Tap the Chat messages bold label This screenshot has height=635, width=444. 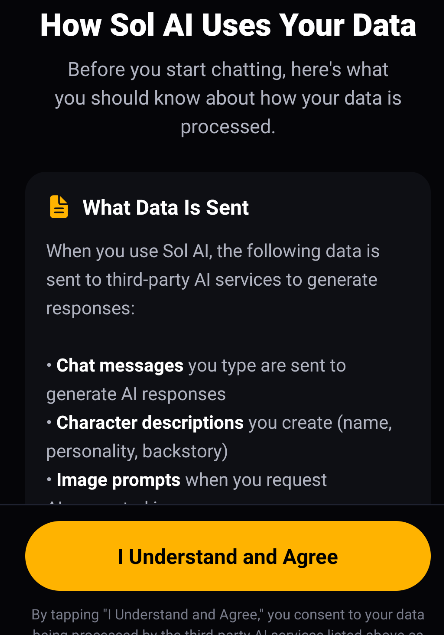point(120,366)
